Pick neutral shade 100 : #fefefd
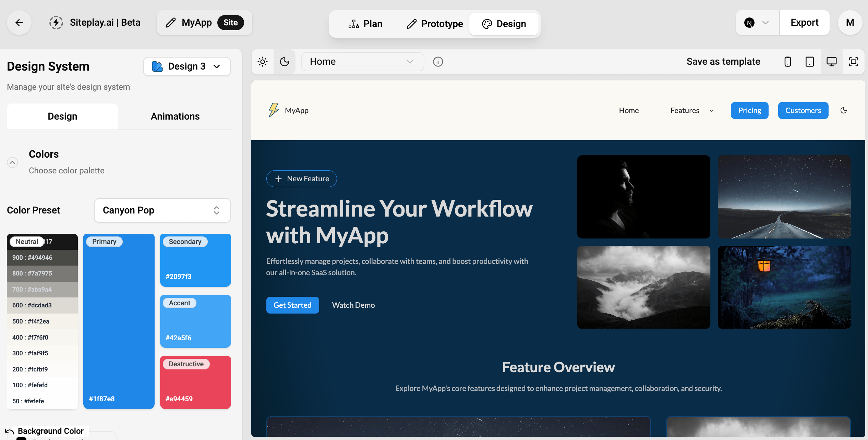The height and width of the screenshot is (440, 868). coord(42,385)
